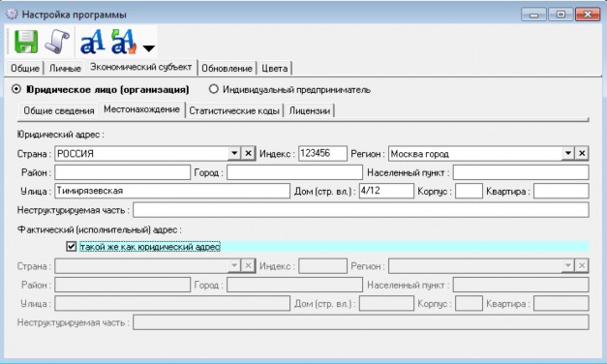Click the legal address Город input field
This screenshot has width=607, height=364.
[x=294, y=172]
